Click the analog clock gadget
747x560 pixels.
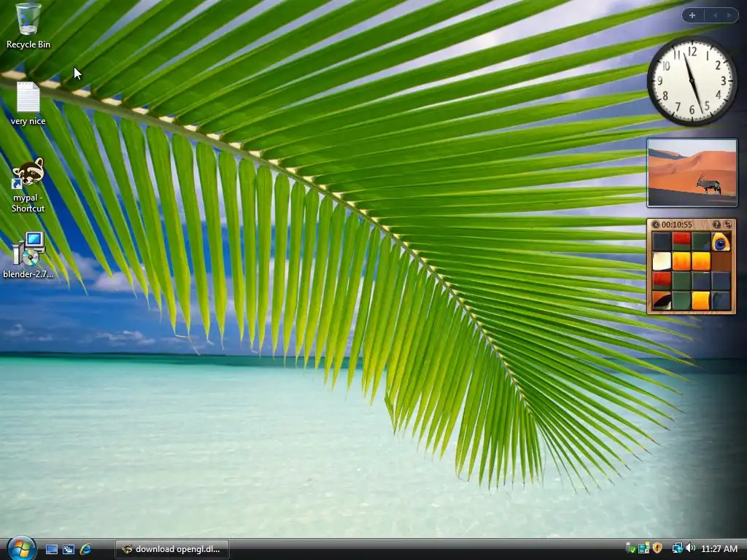(692, 81)
